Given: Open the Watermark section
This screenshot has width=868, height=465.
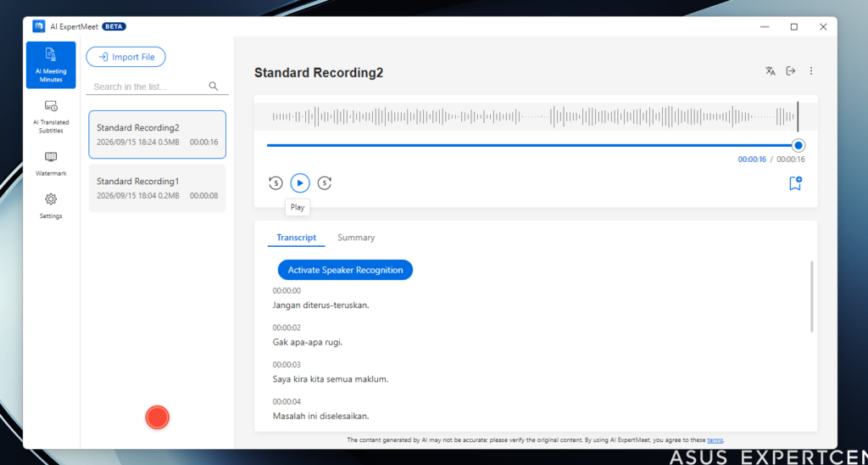Looking at the screenshot, I should tap(51, 164).
